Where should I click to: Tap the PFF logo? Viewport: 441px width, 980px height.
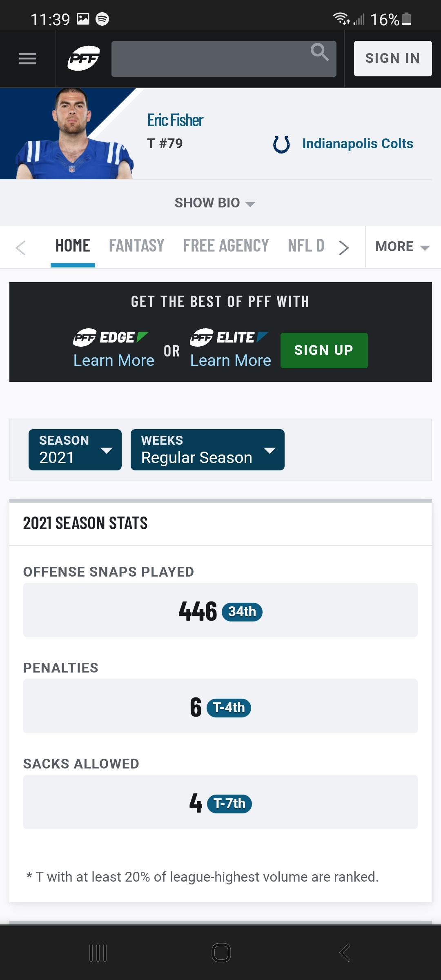pos(83,59)
